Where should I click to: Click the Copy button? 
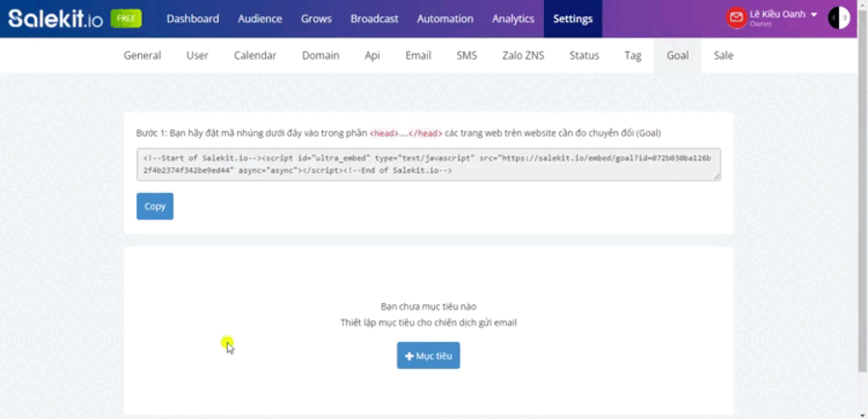click(155, 207)
